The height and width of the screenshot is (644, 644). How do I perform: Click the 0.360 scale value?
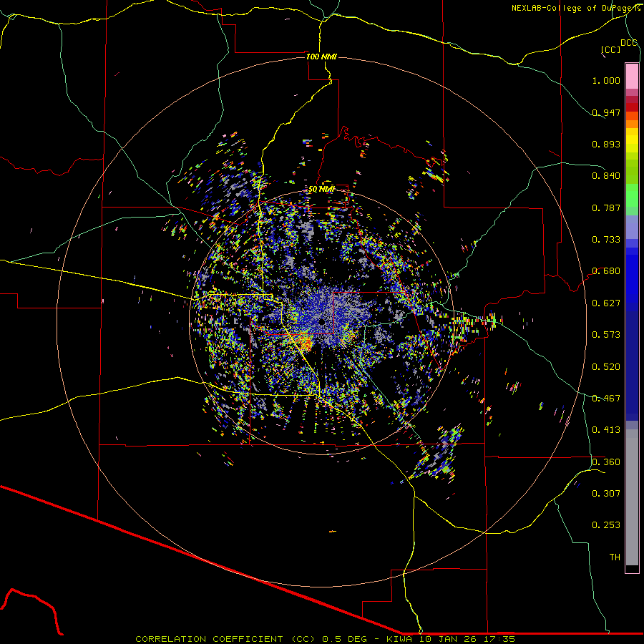point(606,462)
